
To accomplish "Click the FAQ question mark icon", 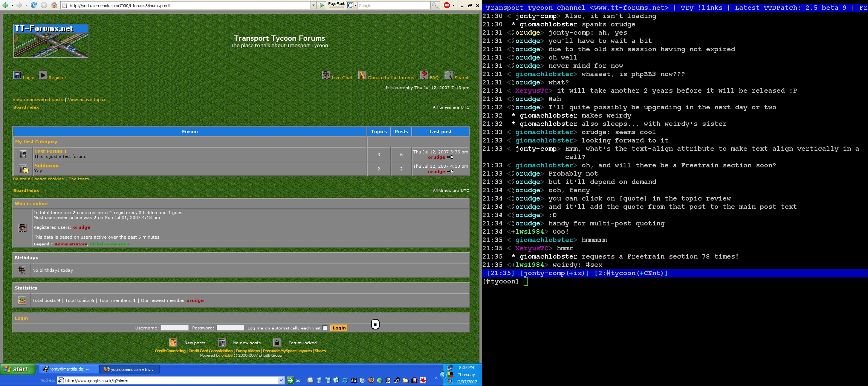I will (424, 75).
